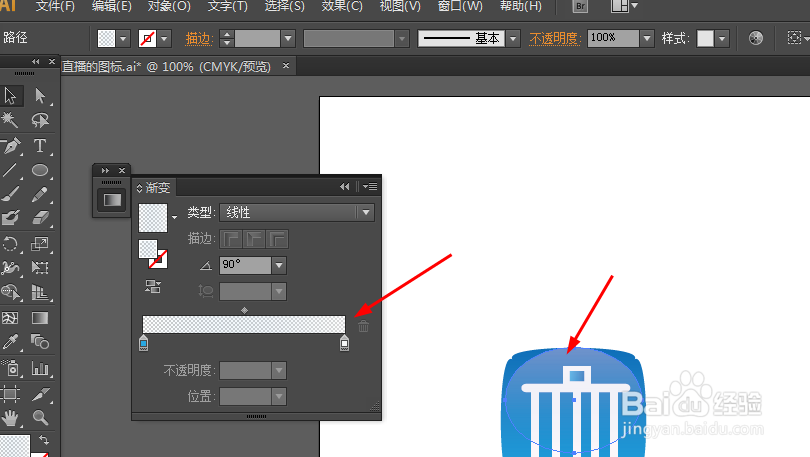Screen dimensions: 810x457
Task: Open the brush definition 基本 dropdown
Action: point(513,38)
